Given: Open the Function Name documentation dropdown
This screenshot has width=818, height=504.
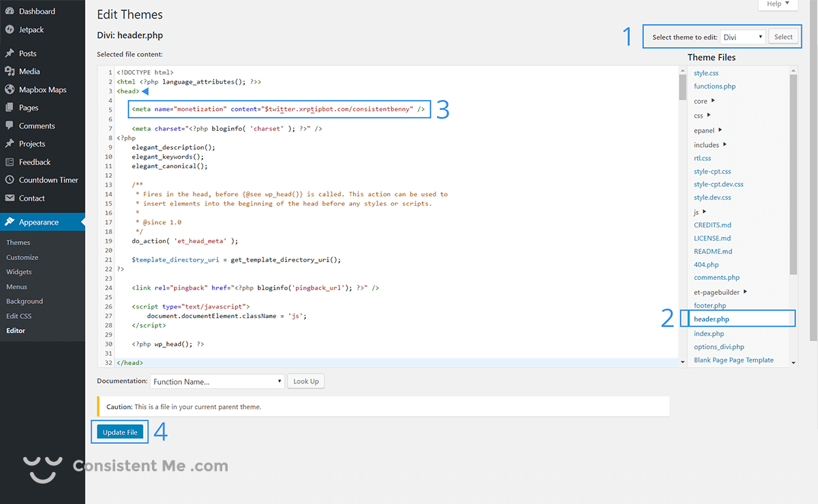Looking at the screenshot, I should coord(217,381).
